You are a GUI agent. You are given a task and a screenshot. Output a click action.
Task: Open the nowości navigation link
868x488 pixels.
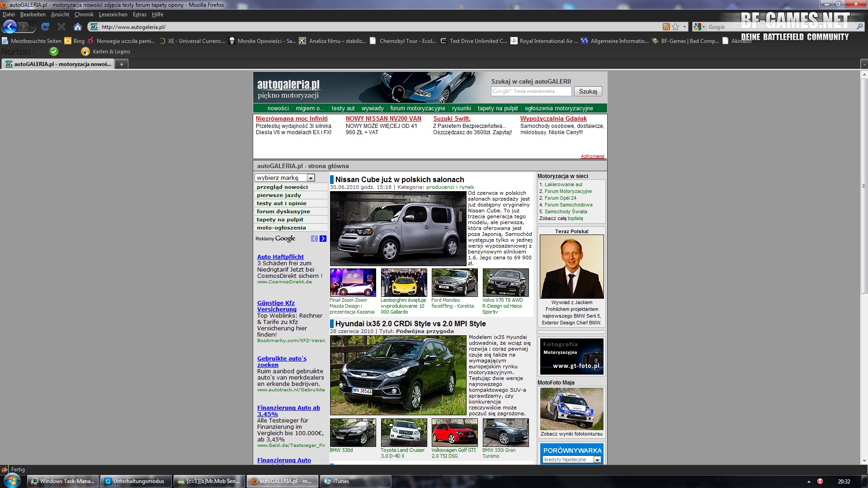point(278,108)
